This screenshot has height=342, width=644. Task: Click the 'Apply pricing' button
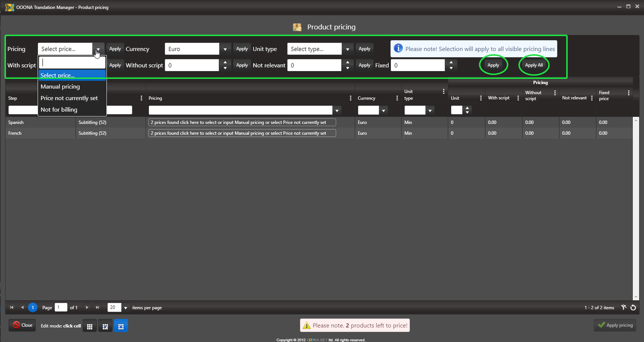[x=615, y=325]
